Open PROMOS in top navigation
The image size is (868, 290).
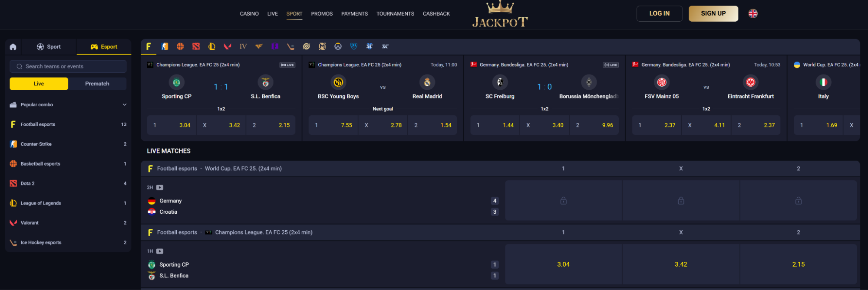point(322,14)
